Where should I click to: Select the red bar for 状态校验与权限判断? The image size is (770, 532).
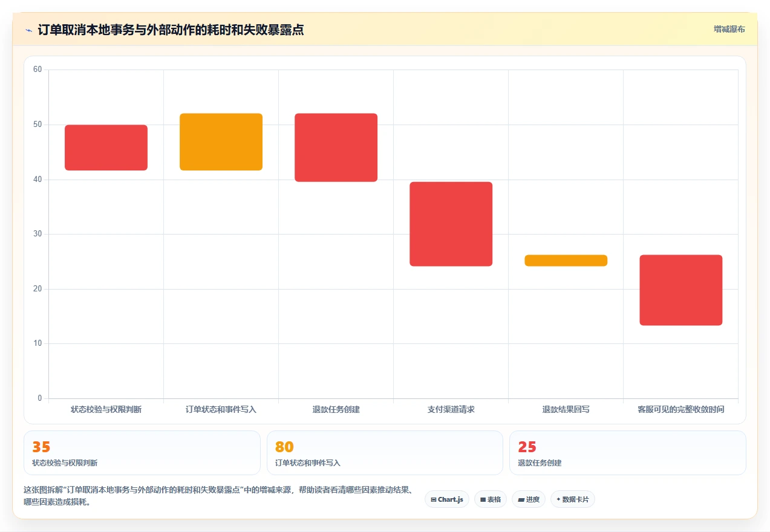pyautogui.click(x=106, y=148)
